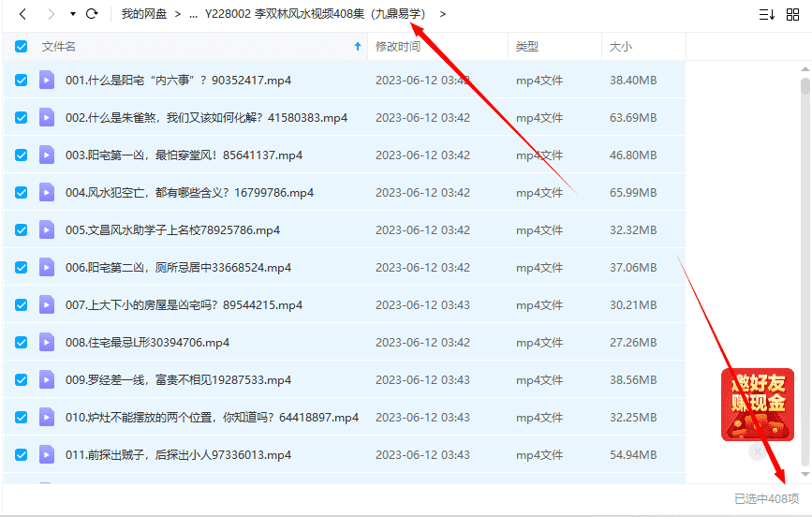Viewport: 812px width, 517px height.
Task: Uncheck the 009.罗经差一线 file checkbox
Action: point(22,380)
